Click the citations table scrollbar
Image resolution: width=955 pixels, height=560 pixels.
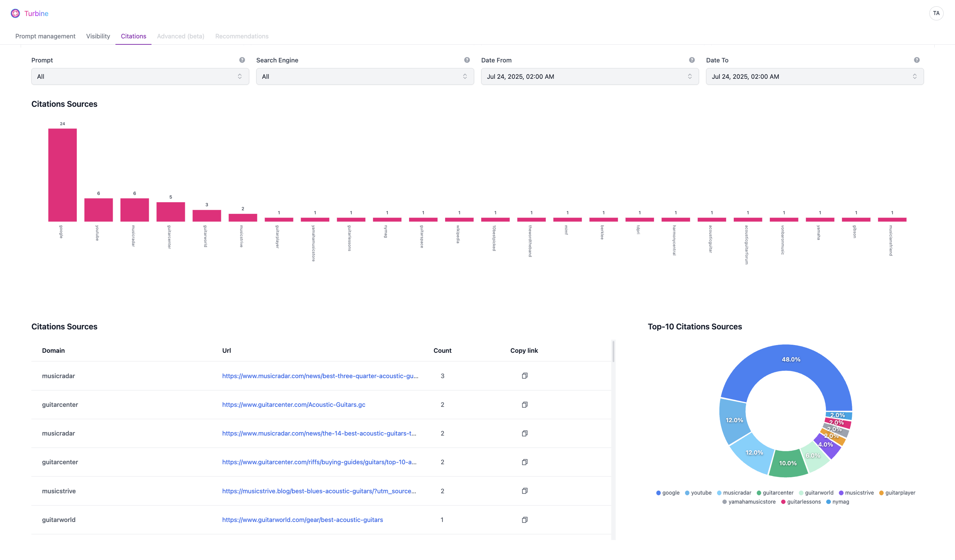[613, 351]
